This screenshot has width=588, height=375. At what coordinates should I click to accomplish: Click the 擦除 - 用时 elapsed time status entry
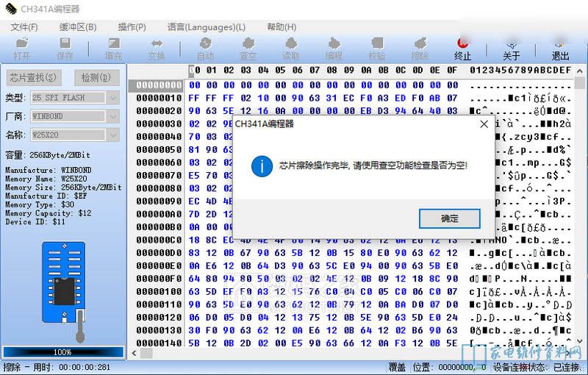(x=57, y=367)
